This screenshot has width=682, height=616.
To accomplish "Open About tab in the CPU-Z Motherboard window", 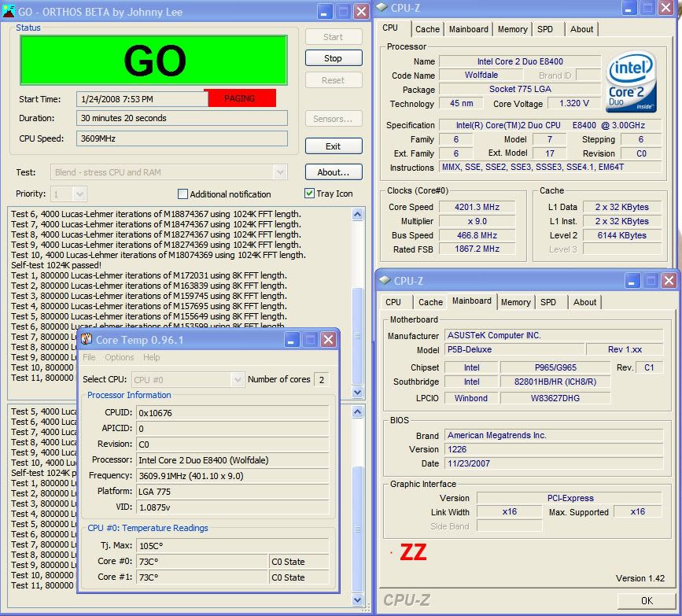I will pyautogui.click(x=584, y=302).
